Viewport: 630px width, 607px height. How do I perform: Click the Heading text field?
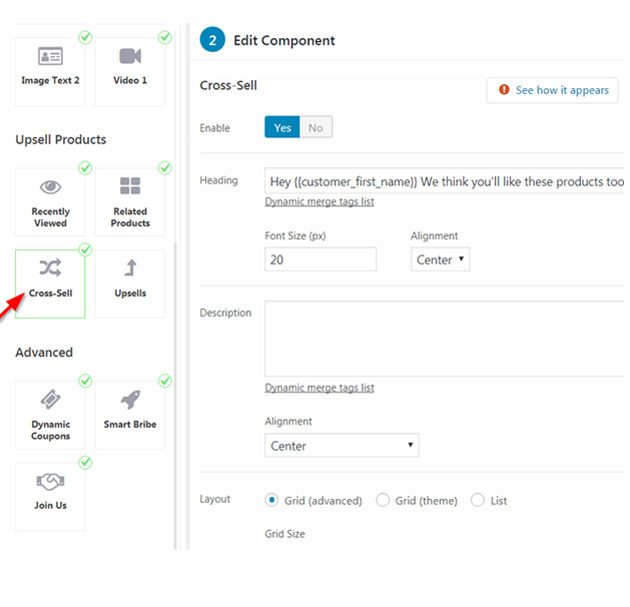point(444,181)
